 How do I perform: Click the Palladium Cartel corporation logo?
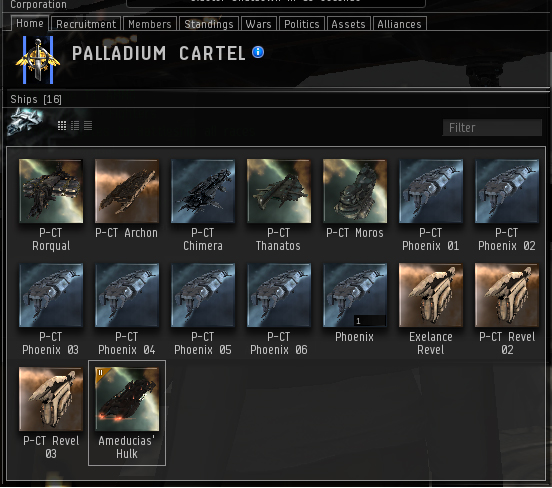(x=38, y=60)
